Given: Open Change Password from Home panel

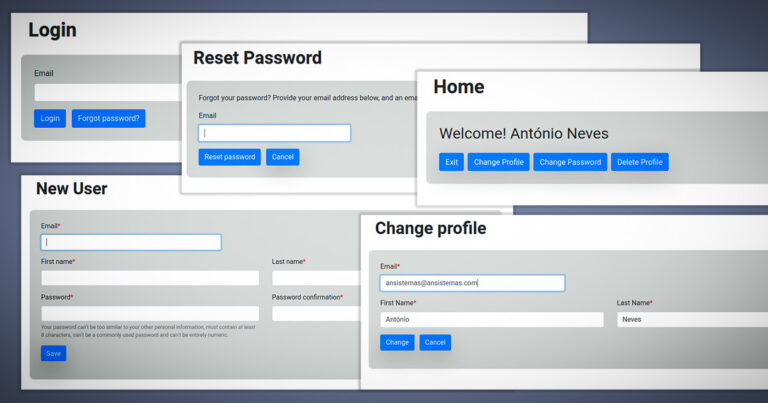Looking at the screenshot, I should pos(570,162).
